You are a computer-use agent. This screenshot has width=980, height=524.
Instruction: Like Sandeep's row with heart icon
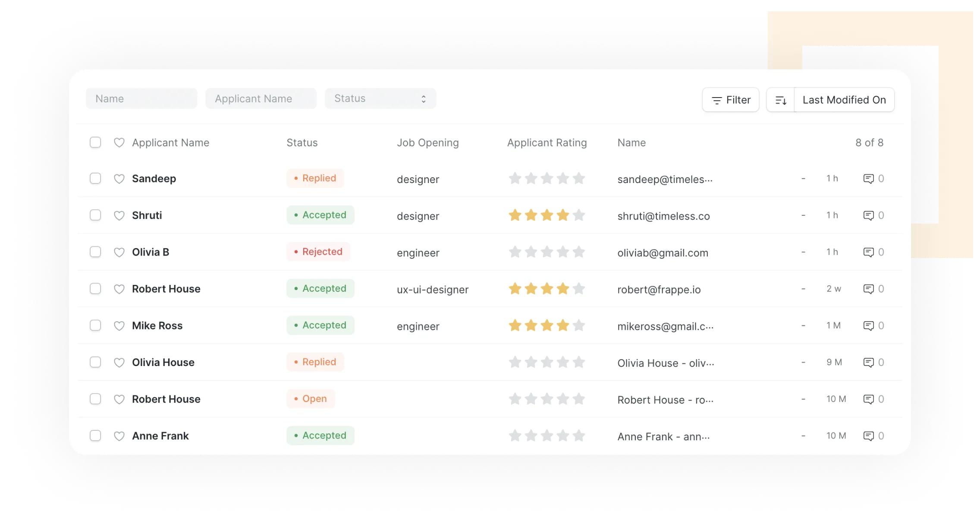[119, 179]
